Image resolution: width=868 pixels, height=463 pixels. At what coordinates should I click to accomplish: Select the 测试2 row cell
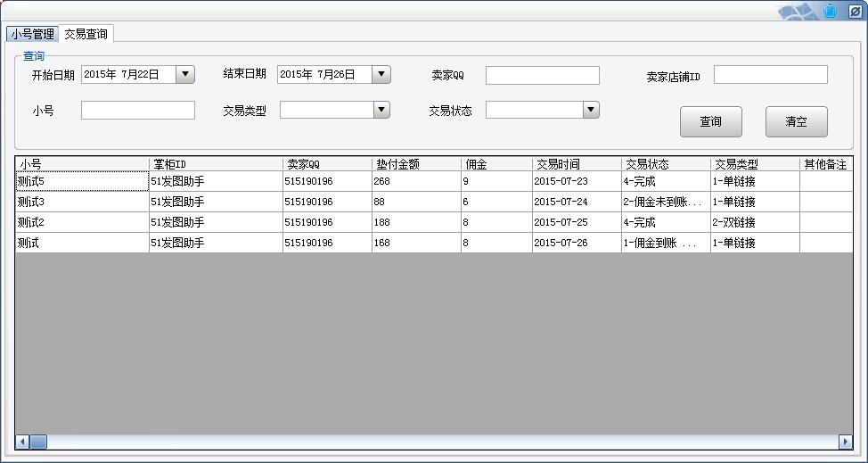(x=82, y=222)
